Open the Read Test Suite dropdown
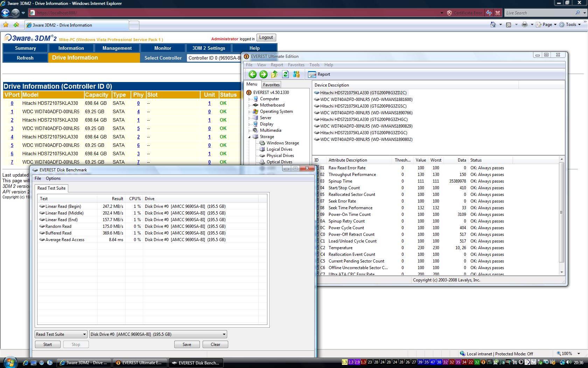Screen dimensions: 588x368 [61, 334]
